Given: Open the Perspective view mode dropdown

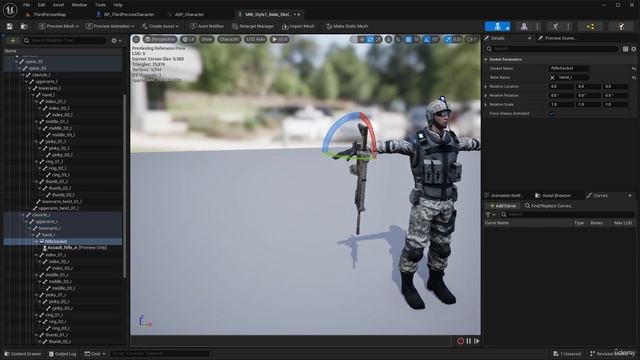Looking at the screenshot, I should (x=160, y=39).
